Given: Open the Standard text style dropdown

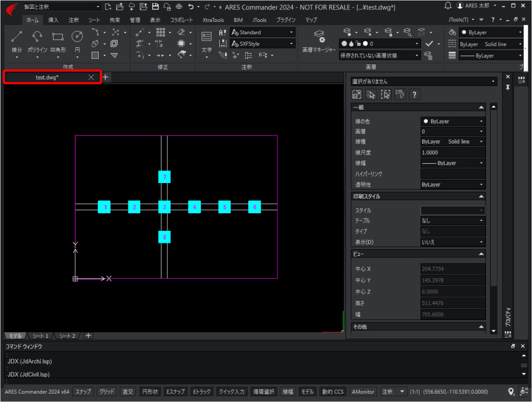Looking at the screenshot, I should pos(262,32).
